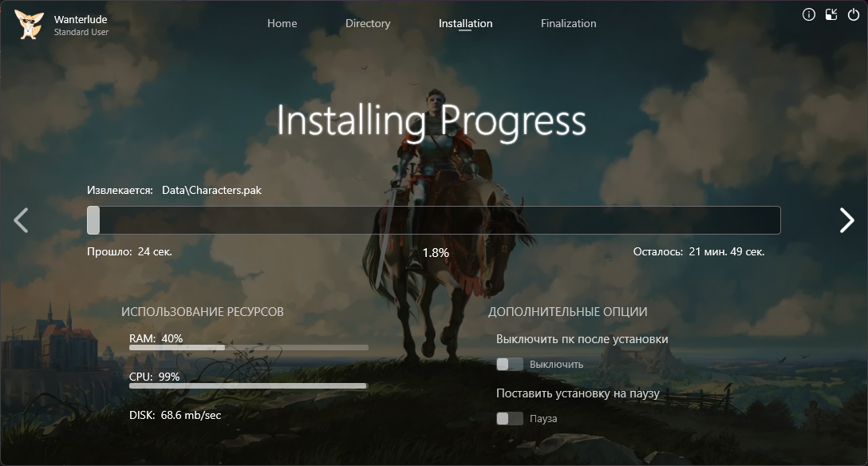Click the Standard User account label
This screenshot has height=466, width=868.
81,32
